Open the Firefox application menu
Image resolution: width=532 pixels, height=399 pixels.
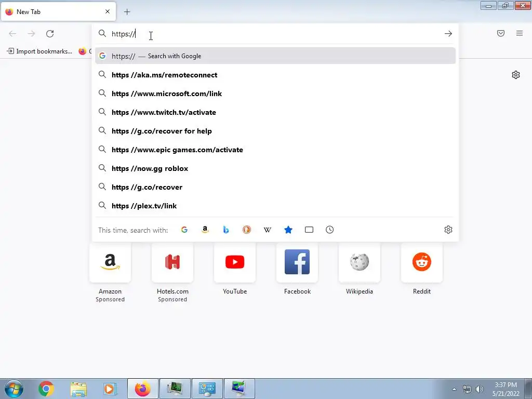click(x=520, y=33)
